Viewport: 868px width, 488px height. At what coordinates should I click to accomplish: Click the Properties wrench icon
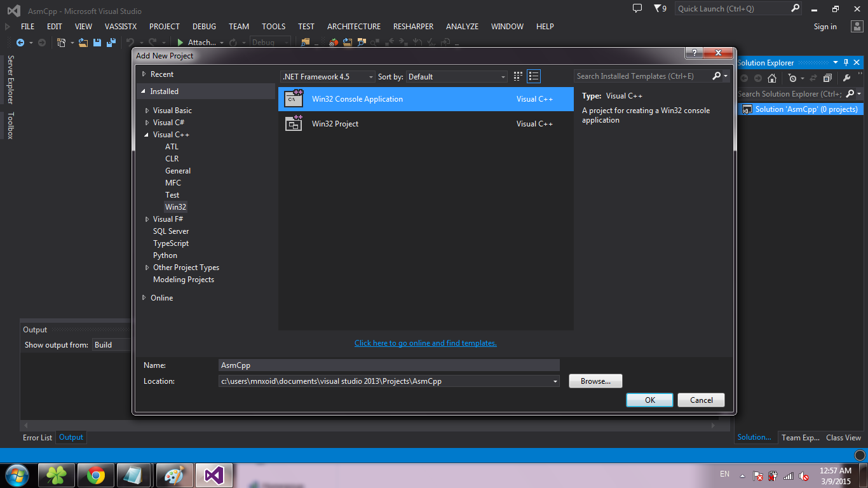846,78
